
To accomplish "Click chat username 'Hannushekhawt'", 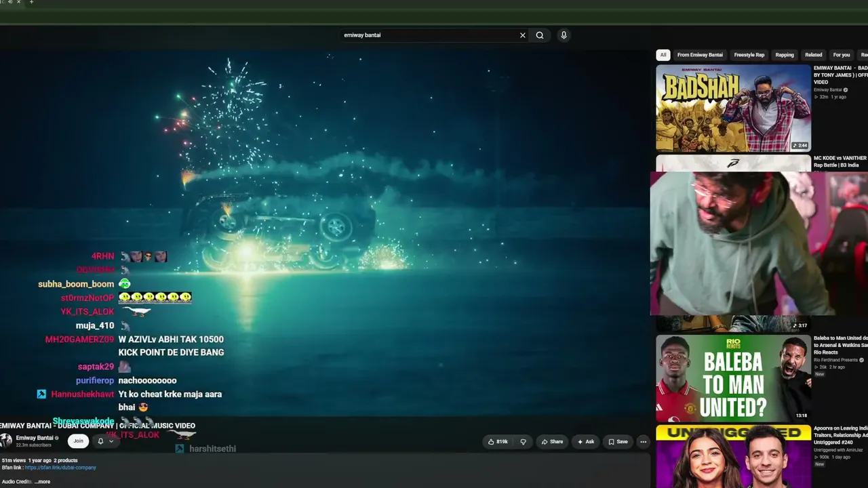I will pyautogui.click(x=83, y=394).
